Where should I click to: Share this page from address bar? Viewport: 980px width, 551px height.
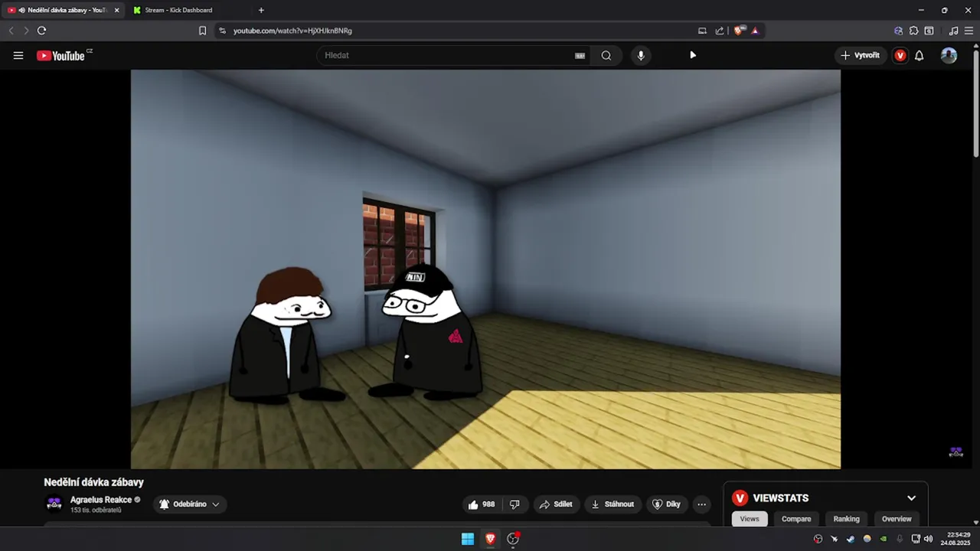[x=720, y=31]
